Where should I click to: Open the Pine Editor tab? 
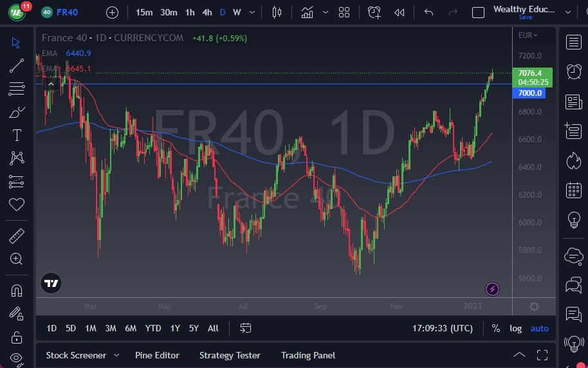(x=157, y=355)
